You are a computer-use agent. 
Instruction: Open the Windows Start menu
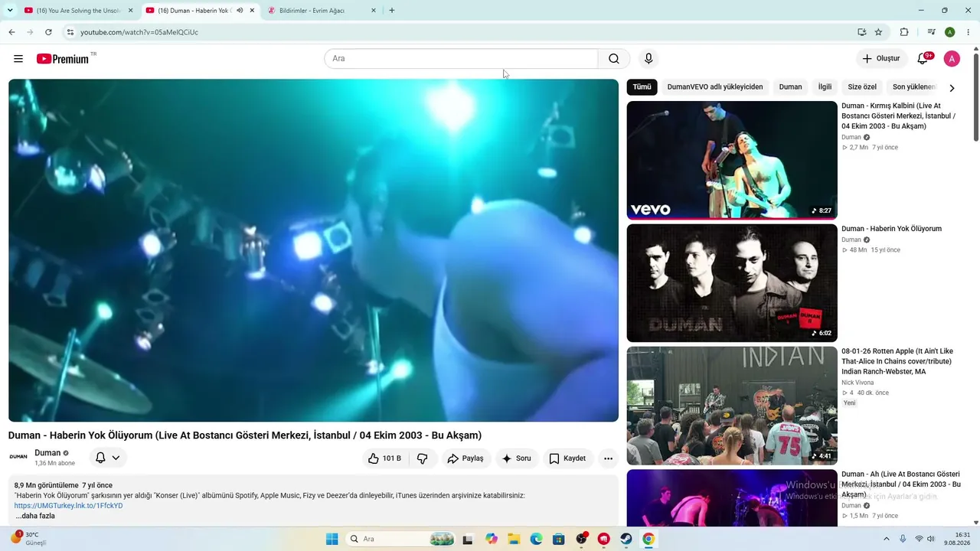(x=332, y=539)
